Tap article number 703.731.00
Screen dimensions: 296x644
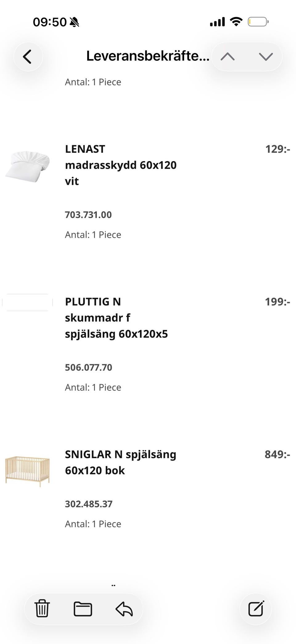point(88,215)
